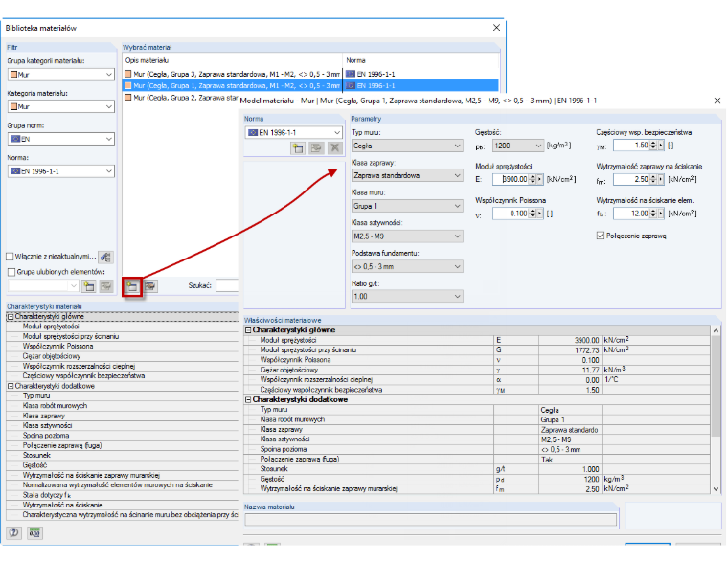The image size is (728, 563).
Task: Open Grupa kategorii materiału dropdown
Action: coord(108,75)
